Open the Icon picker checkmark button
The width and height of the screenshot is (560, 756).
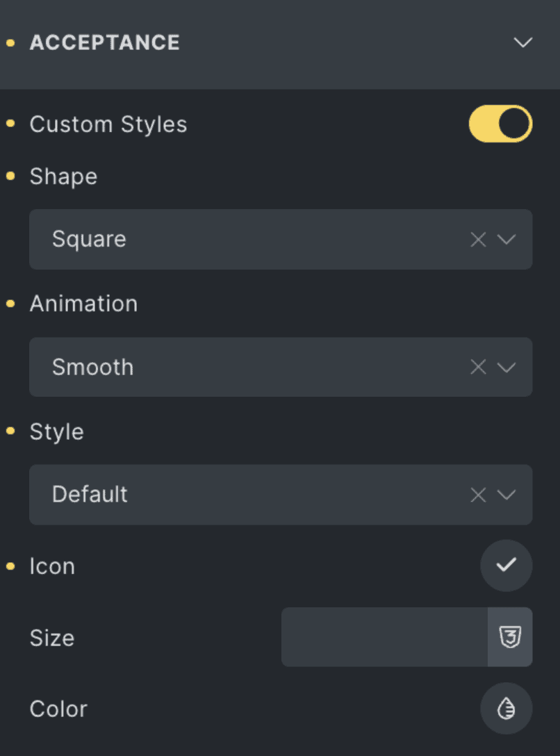click(506, 566)
